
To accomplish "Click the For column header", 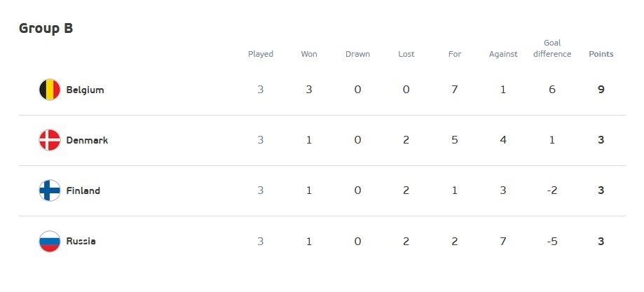I will pyautogui.click(x=455, y=54).
